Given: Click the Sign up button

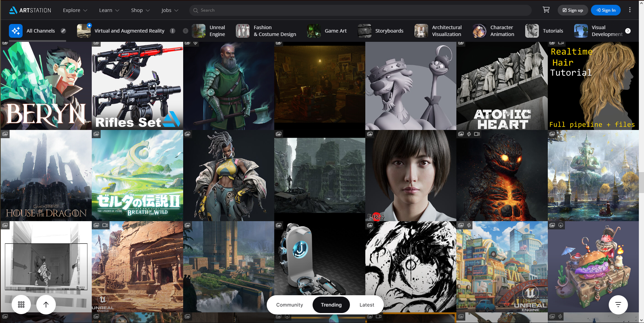Looking at the screenshot, I should click(x=573, y=10).
